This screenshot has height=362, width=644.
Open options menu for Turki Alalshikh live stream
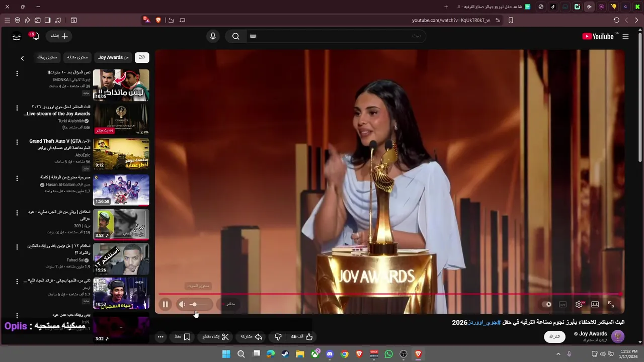pos(17,108)
